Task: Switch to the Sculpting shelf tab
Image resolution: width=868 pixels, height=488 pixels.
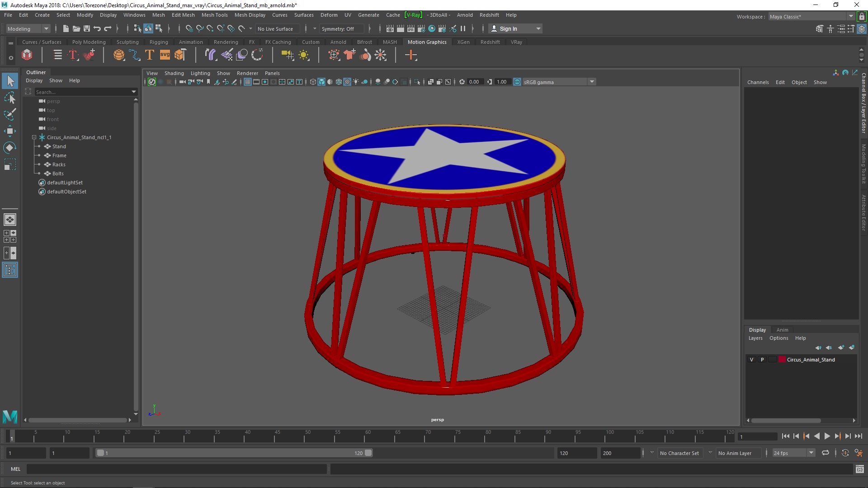Action: [x=127, y=42]
